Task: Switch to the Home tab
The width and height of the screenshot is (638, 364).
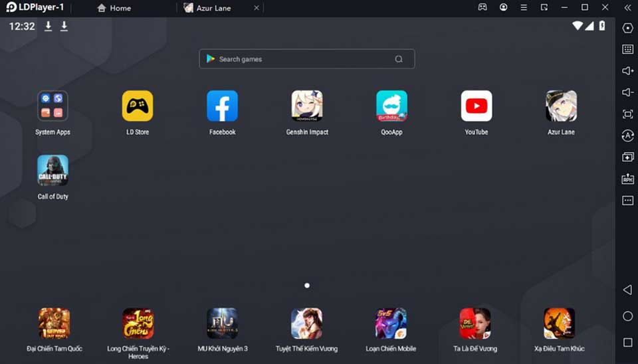Action: 114,8
